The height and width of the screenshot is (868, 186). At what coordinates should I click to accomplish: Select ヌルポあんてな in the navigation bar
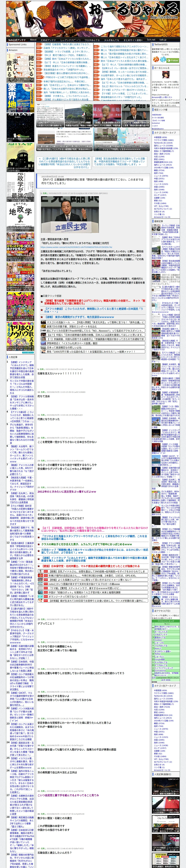click(111, 40)
